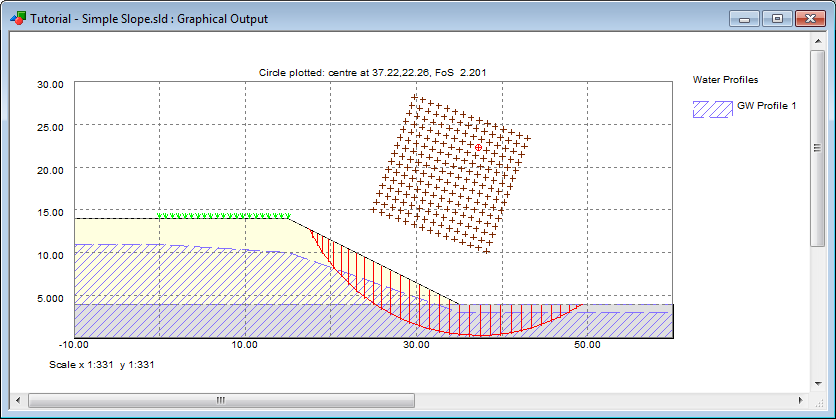836x419 pixels.
Task: Click the application icon in the title bar
Action: 18,19
